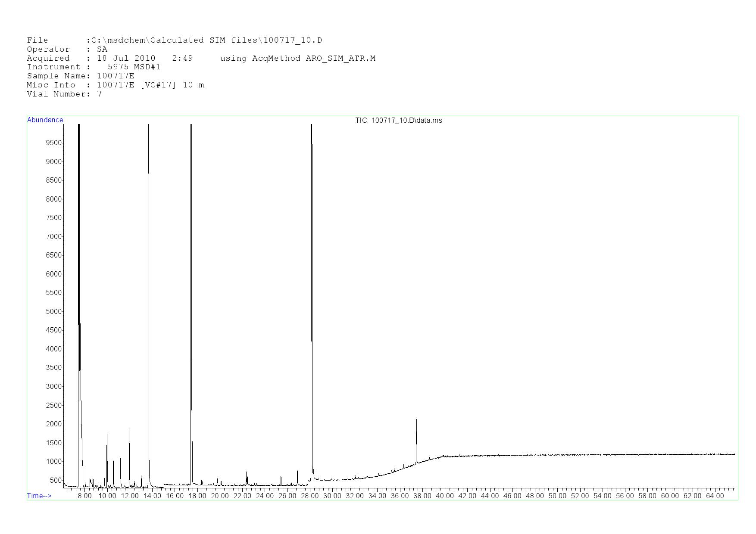This screenshot has height=534, width=756.
Task: Select the 5000 tick label on abundance axis
Action: (x=54, y=311)
